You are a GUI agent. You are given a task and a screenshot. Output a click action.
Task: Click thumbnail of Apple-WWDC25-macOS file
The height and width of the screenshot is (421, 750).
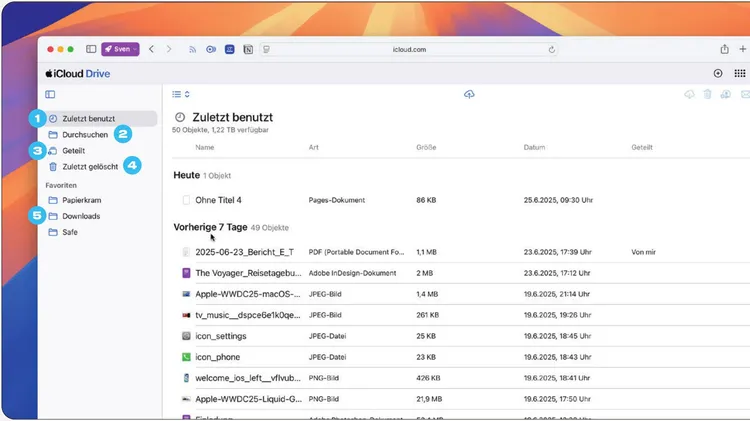tap(186, 294)
